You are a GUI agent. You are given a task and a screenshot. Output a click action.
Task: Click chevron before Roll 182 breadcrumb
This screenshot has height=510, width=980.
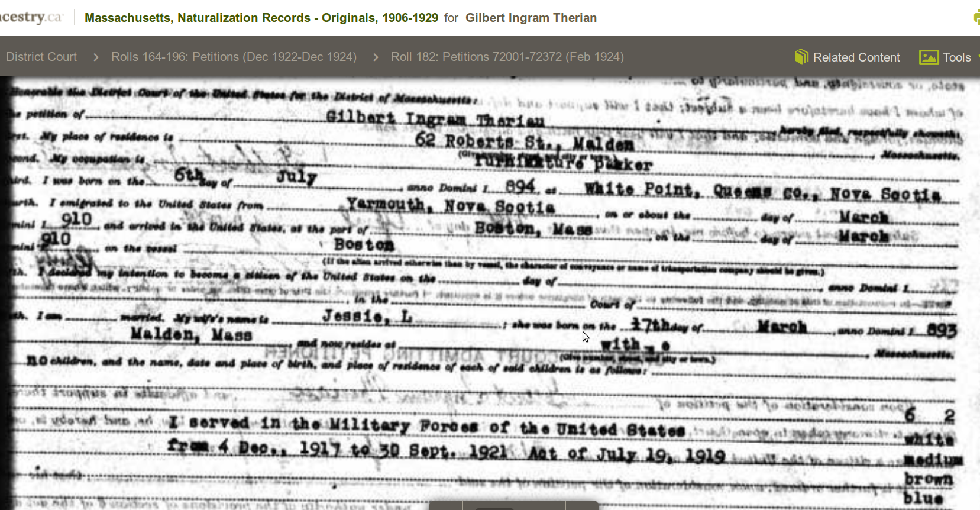coord(376,57)
